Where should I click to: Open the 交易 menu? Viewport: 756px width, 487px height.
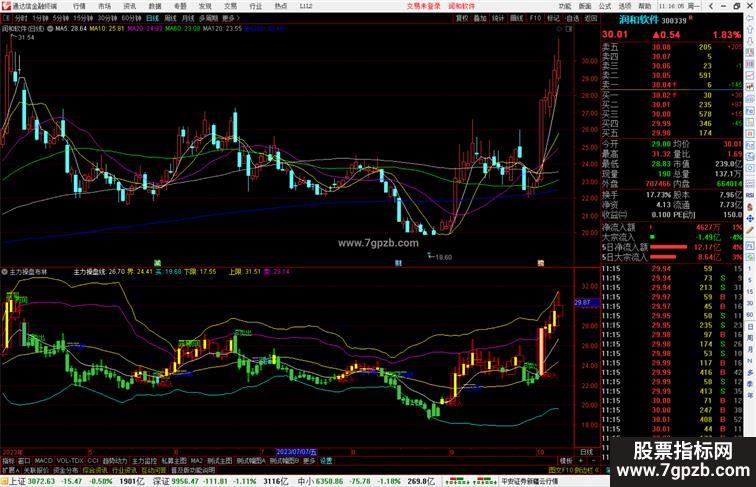(230, 6)
